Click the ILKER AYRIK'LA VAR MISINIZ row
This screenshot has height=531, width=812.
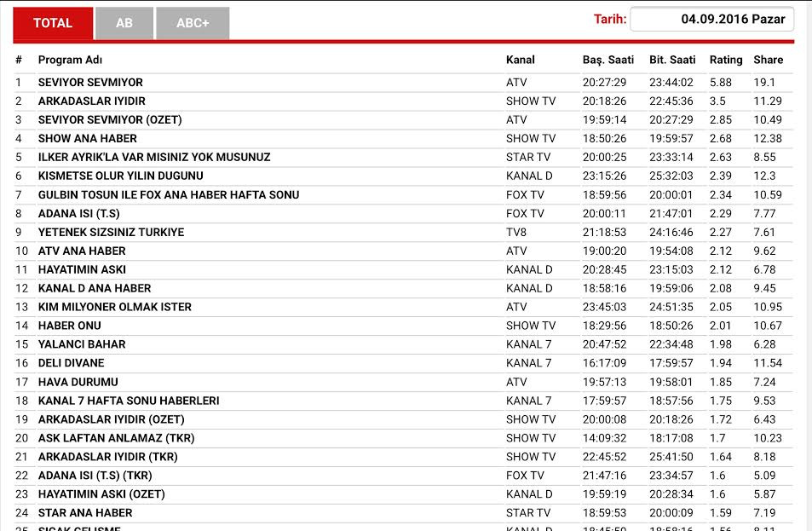154,158
